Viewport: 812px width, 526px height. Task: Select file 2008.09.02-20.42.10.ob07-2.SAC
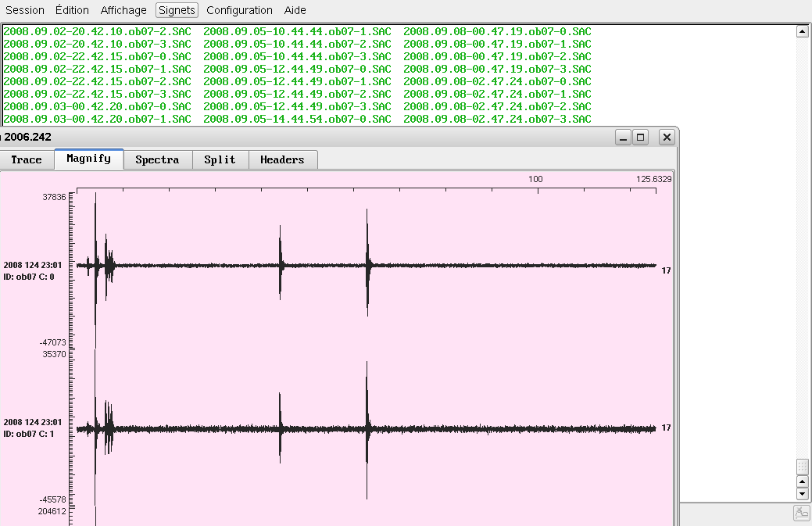tap(97, 31)
